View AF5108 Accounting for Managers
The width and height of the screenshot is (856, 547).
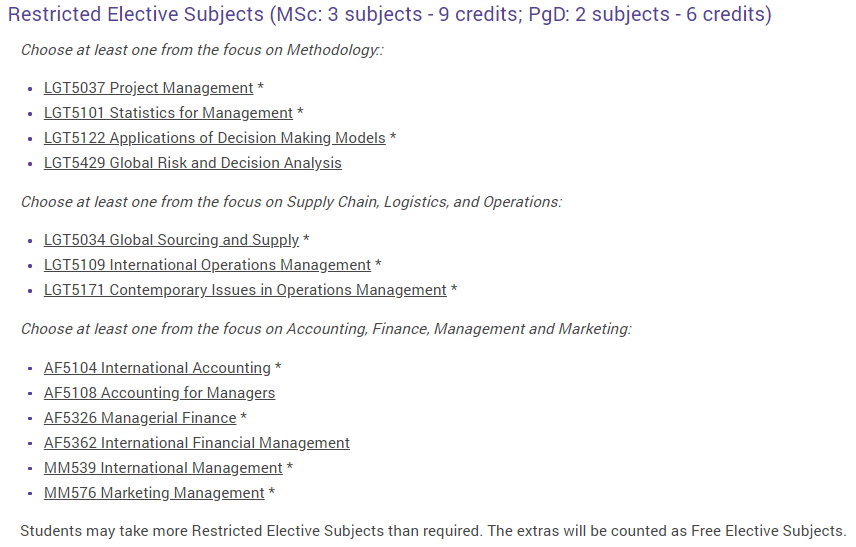click(x=159, y=394)
